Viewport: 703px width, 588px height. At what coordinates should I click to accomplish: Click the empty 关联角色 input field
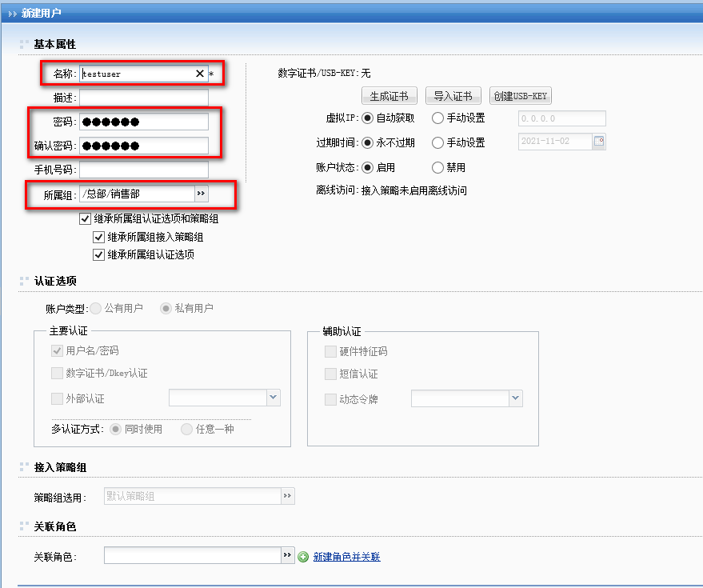[x=193, y=555]
